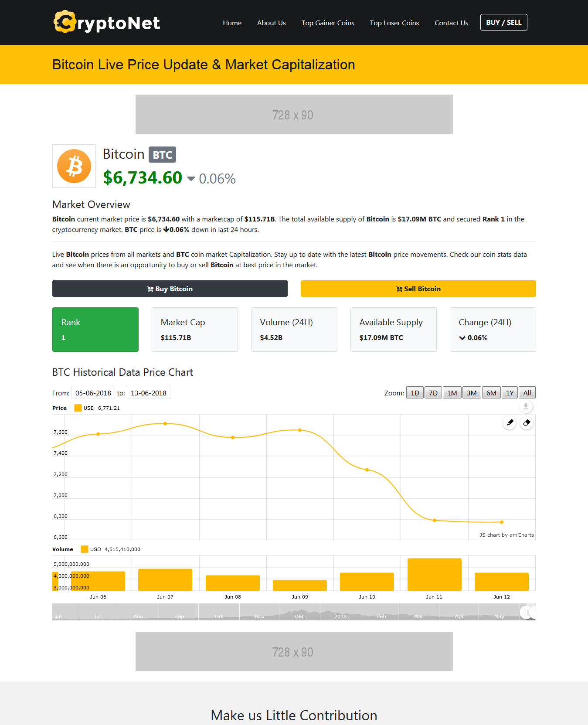Click the Jun 09 volume bar
Screen dimensions: 588x725
300,585
